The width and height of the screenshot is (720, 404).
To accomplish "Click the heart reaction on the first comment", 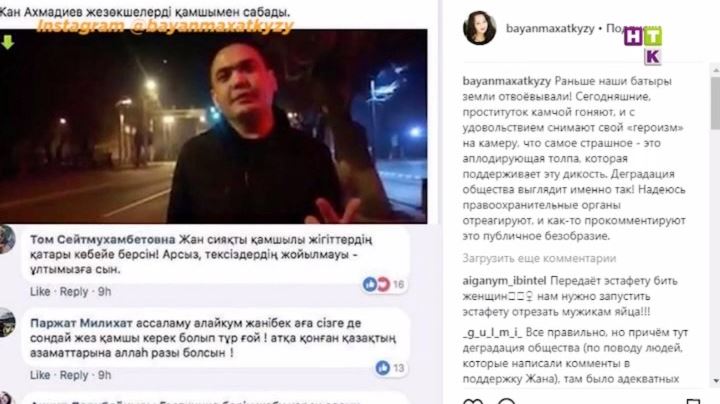I will point(382,284).
